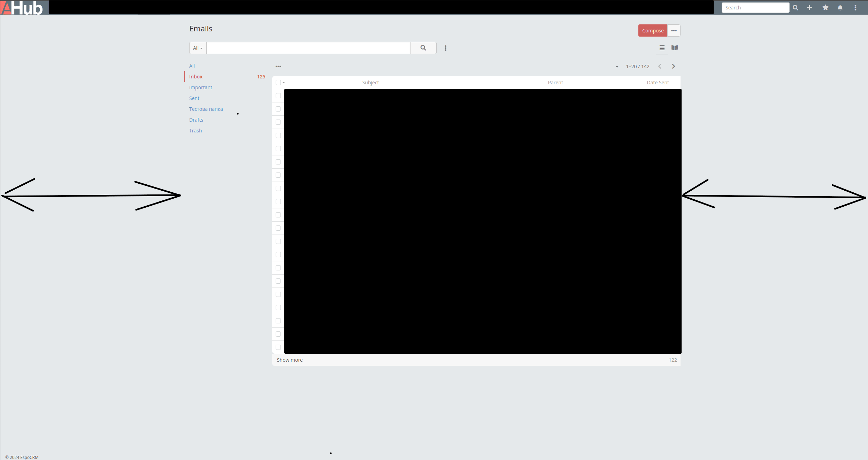Click the email search text field

(x=308, y=48)
